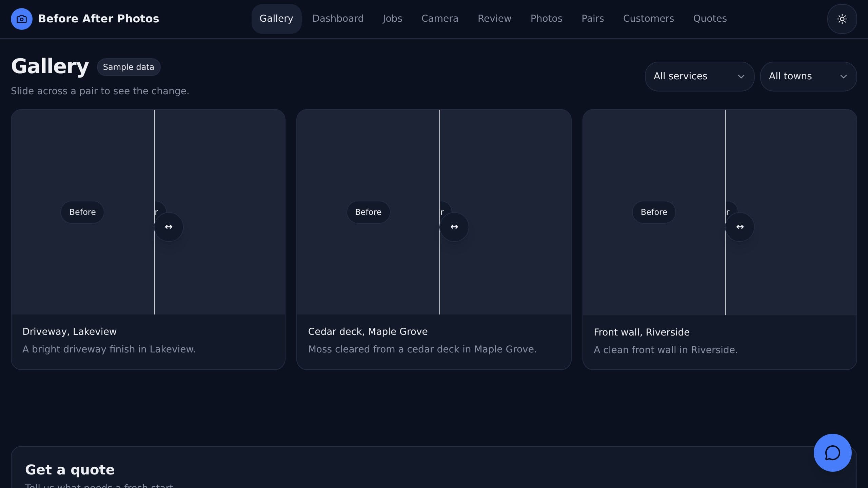The height and width of the screenshot is (488, 868).
Task: Select the Front wall, Riverside title
Action: pyautogui.click(x=642, y=332)
